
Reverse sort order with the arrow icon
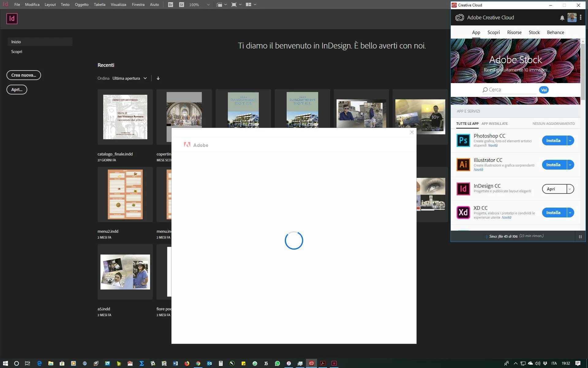(x=158, y=78)
